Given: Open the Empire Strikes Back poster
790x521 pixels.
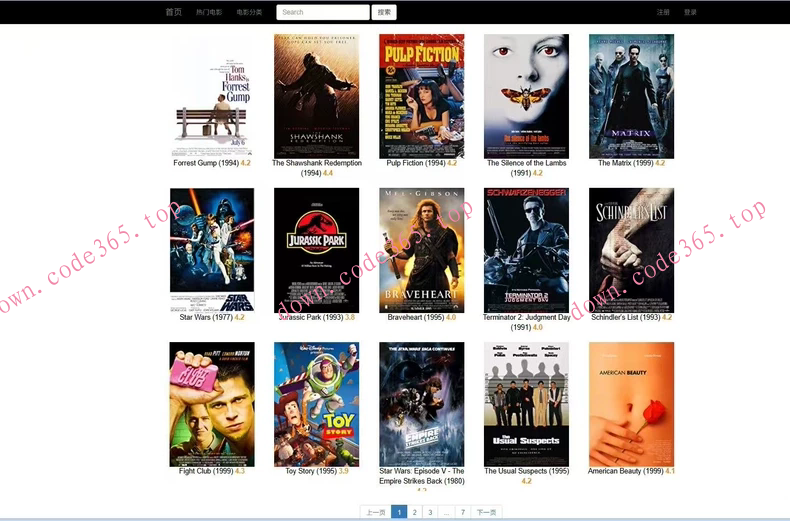Looking at the screenshot, I should pyautogui.click(x=422, y=404).
